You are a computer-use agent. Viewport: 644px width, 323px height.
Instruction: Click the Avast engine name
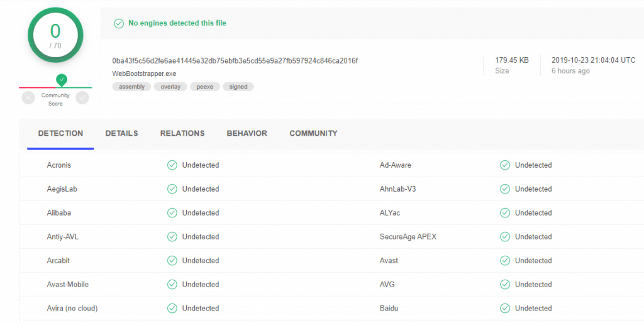(389, 260)
